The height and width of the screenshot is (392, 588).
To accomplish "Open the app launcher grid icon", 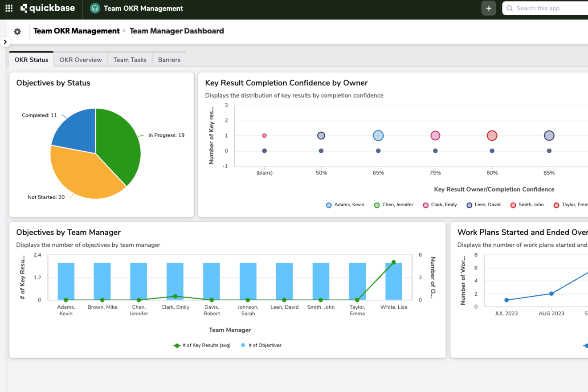I will [x=9, y=8].
